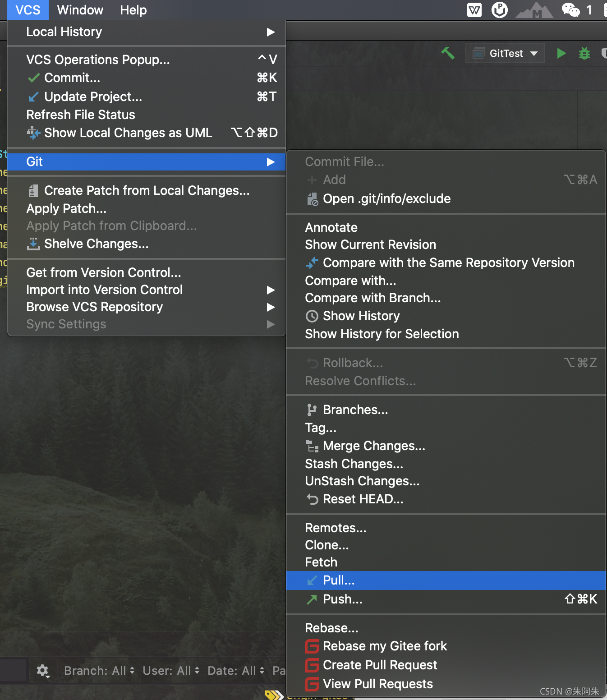Click the WPS icon in menu bar

tap(474, 10)
